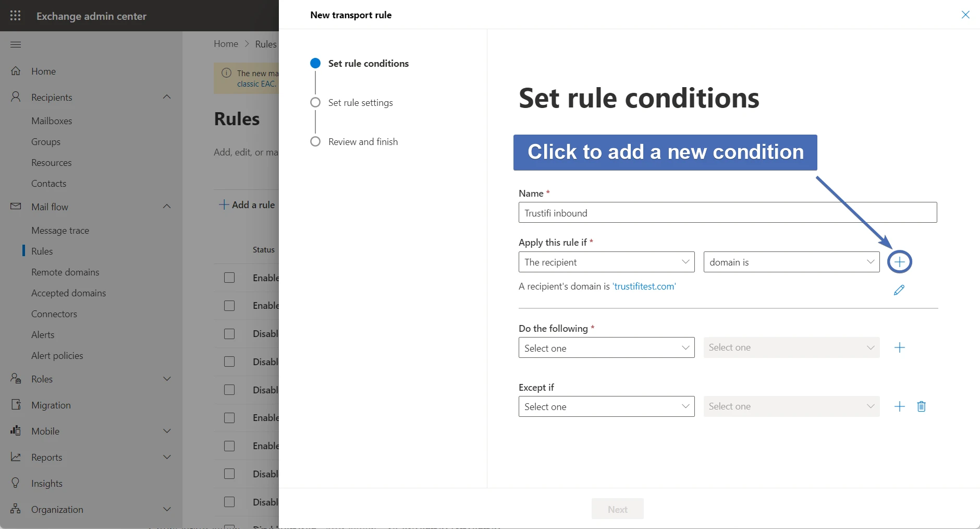Check the box of the fifth rule row
Image resolution: width=980 pixels, height=529 pixels.
pyautogui.click(x=229, y=390)
